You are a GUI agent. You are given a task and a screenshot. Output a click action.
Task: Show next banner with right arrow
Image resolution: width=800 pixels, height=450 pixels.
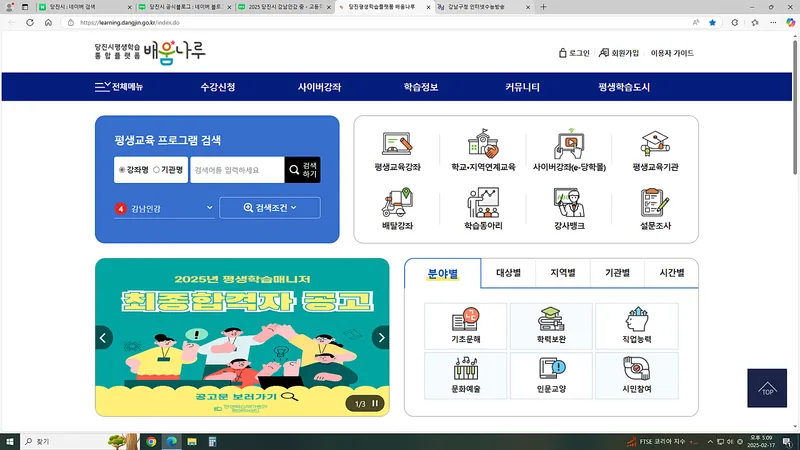tap(380, 338)
